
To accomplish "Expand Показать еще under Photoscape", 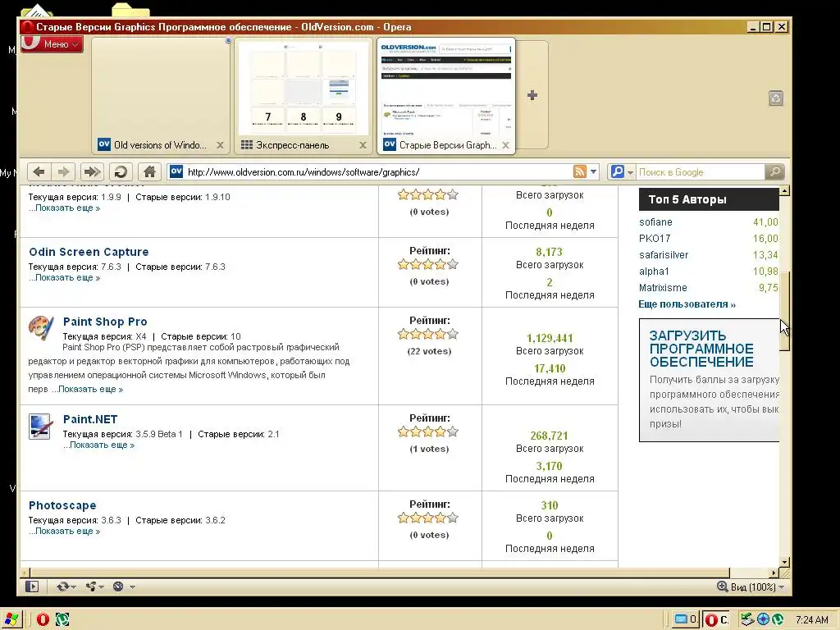I will [64, 531].
